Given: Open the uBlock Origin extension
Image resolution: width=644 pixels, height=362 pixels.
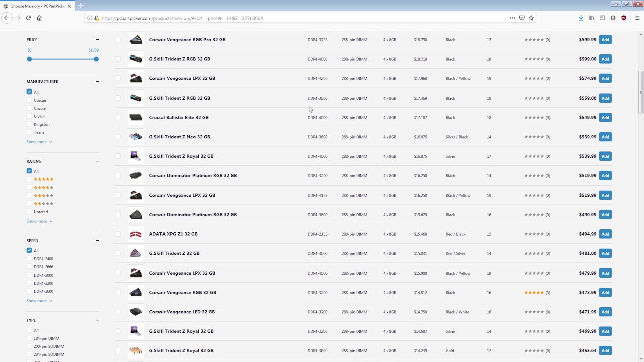Looking at the screenshot, I should click(624, 18).
